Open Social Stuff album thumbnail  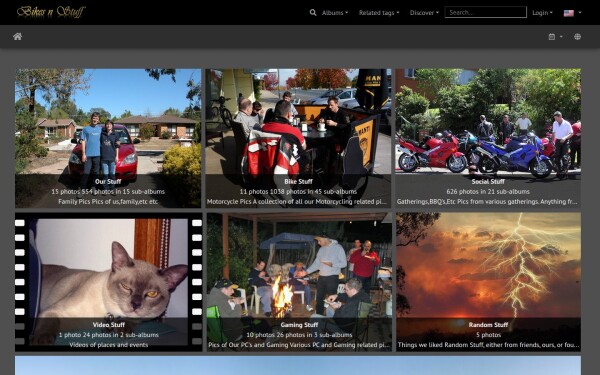point(488,138)
